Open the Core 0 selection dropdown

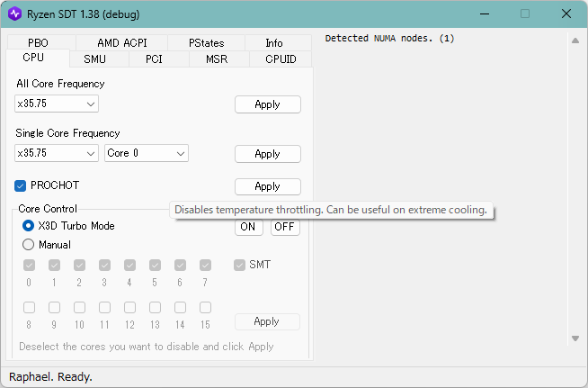point(147,153)
